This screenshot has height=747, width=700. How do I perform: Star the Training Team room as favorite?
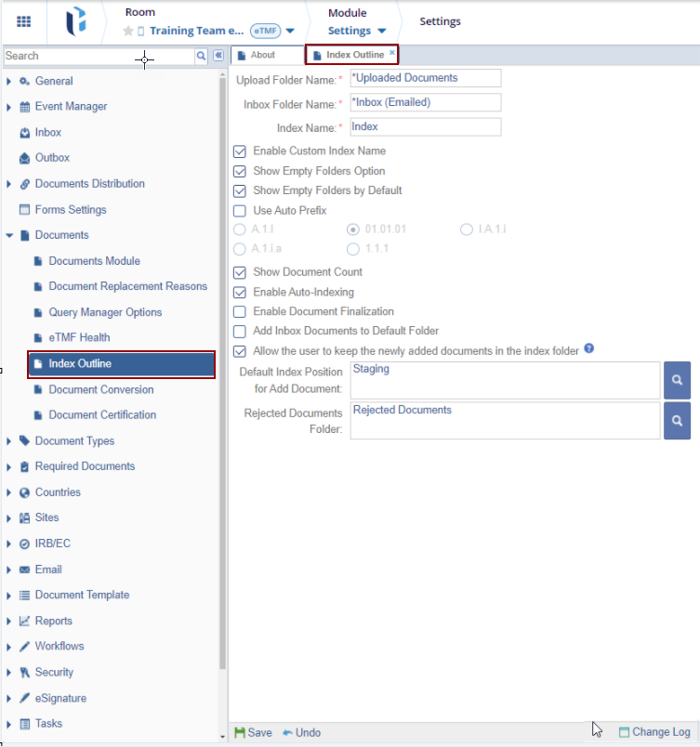[x=128, y=31]
